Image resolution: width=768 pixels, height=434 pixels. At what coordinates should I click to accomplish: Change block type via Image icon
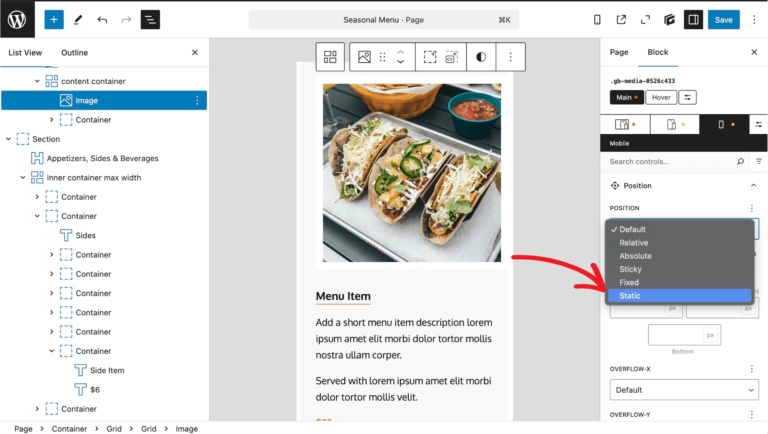coord(364,57)
